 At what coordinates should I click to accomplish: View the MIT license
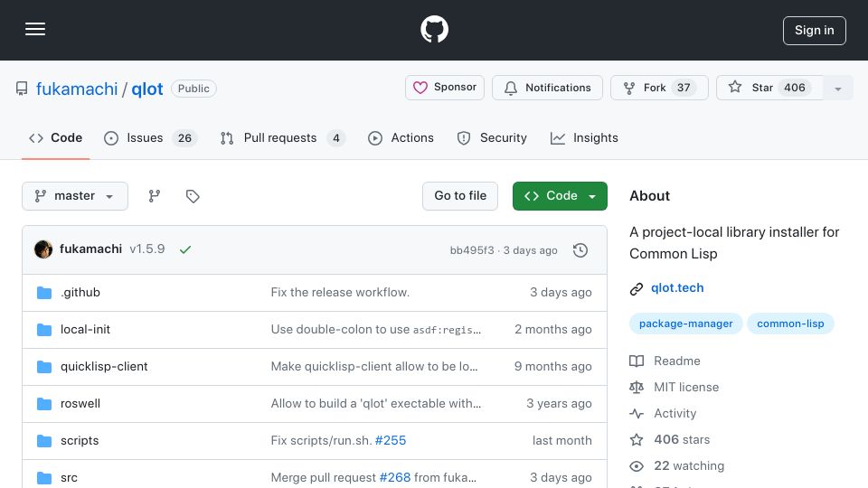click(686, 388)
